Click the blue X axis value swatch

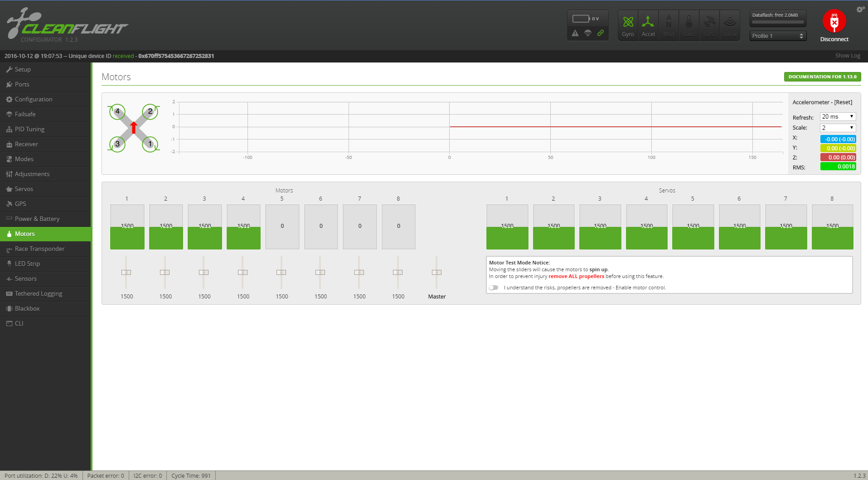click(838, 139)
